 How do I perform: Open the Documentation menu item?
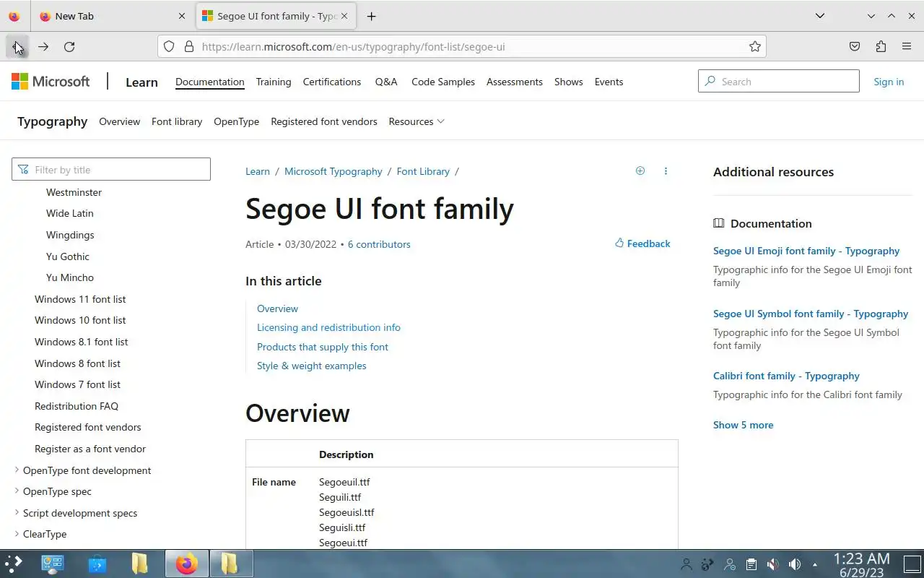[x=210, y=82]
